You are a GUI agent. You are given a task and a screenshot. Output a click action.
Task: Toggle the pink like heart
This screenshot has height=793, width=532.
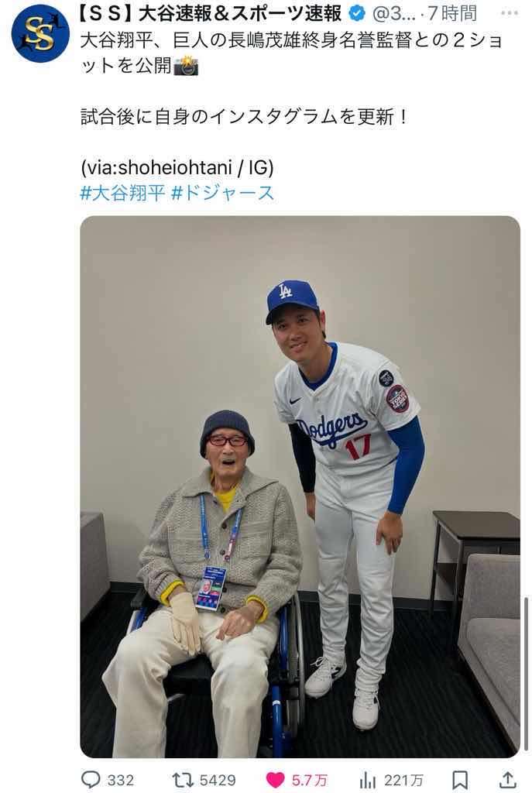(x=276, y=779)
